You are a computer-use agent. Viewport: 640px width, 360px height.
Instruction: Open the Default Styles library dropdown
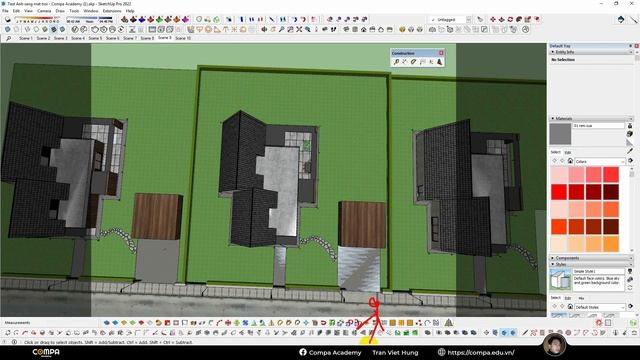coord(600,307)
